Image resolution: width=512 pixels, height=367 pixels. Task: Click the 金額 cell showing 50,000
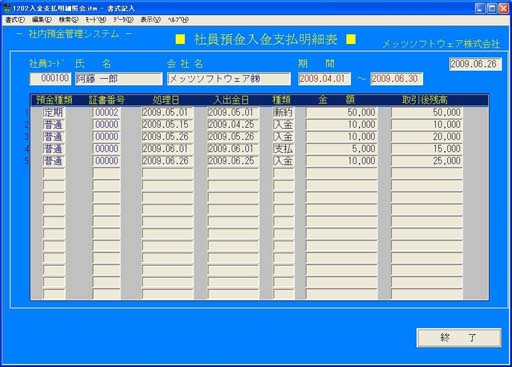[x=342, y=112]
